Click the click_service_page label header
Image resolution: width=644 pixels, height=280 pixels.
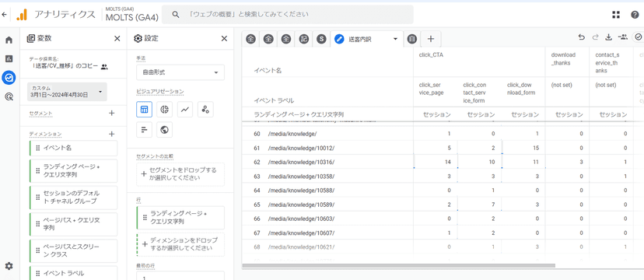click(x=431, y=89)
